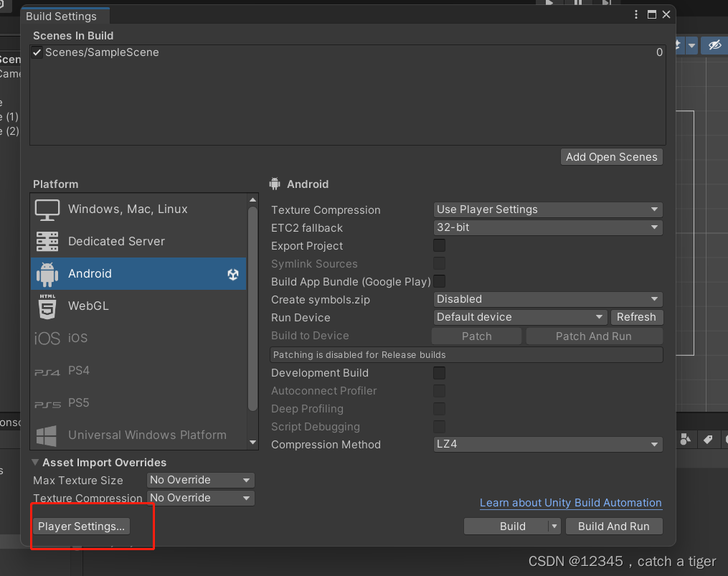Toggle the Script Debugging checkbox
Screen dimensions: 728x576
tap(439, 426)
